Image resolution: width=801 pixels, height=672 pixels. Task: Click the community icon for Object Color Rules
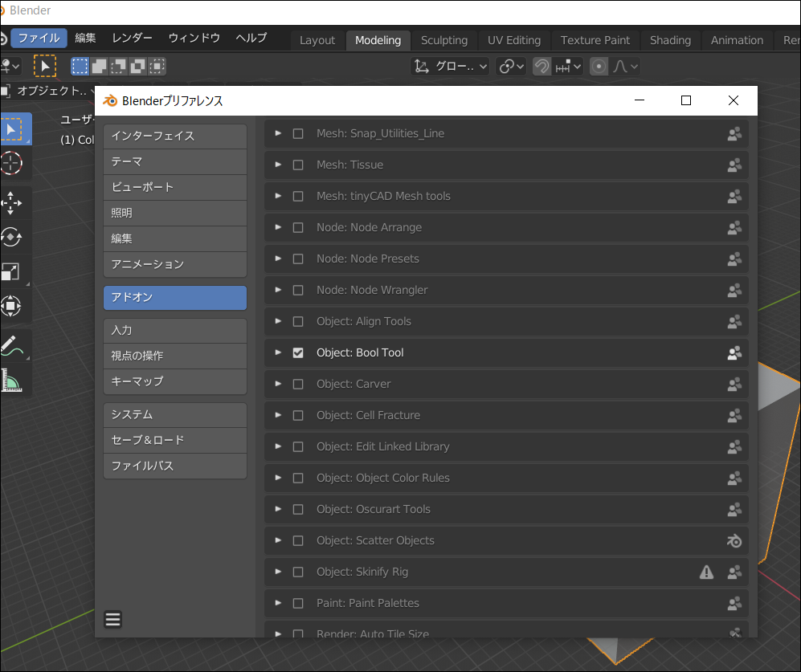click(x=734, y=478)
